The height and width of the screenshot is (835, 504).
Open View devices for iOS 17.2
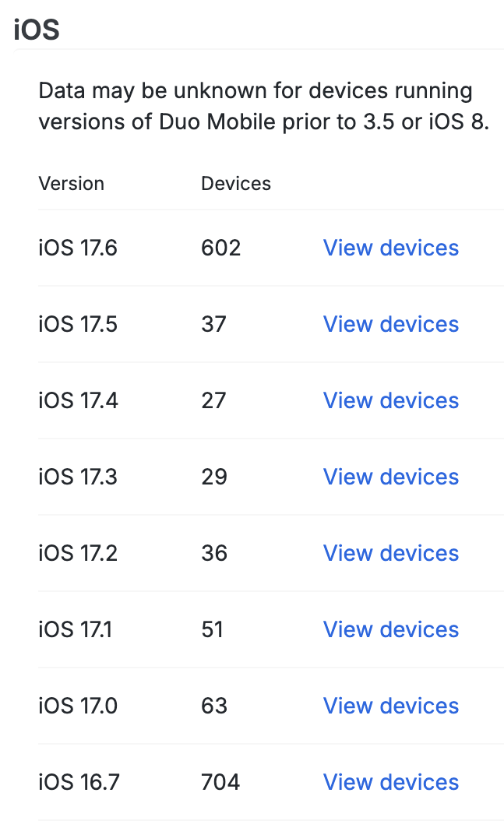(x=390, y=553)
